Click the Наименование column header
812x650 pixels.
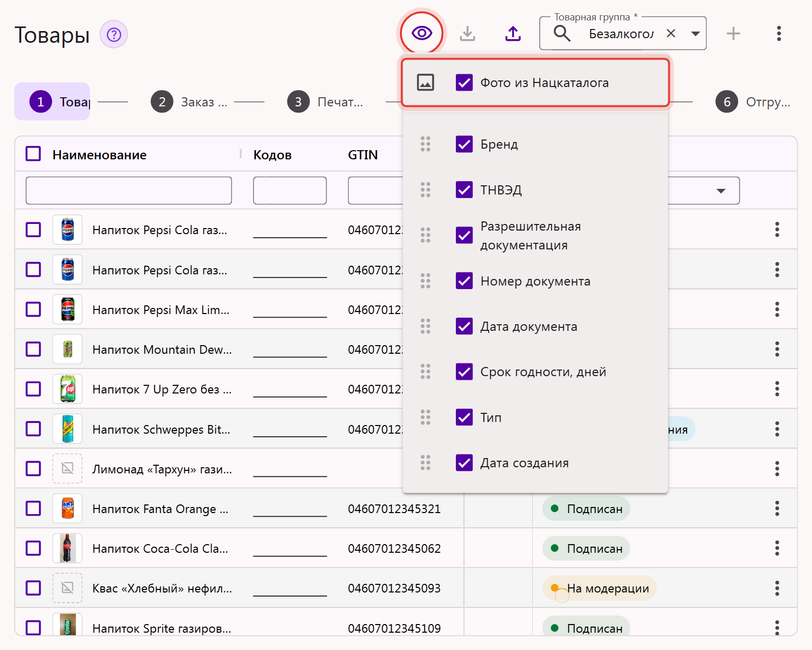[x=100, y=155]
